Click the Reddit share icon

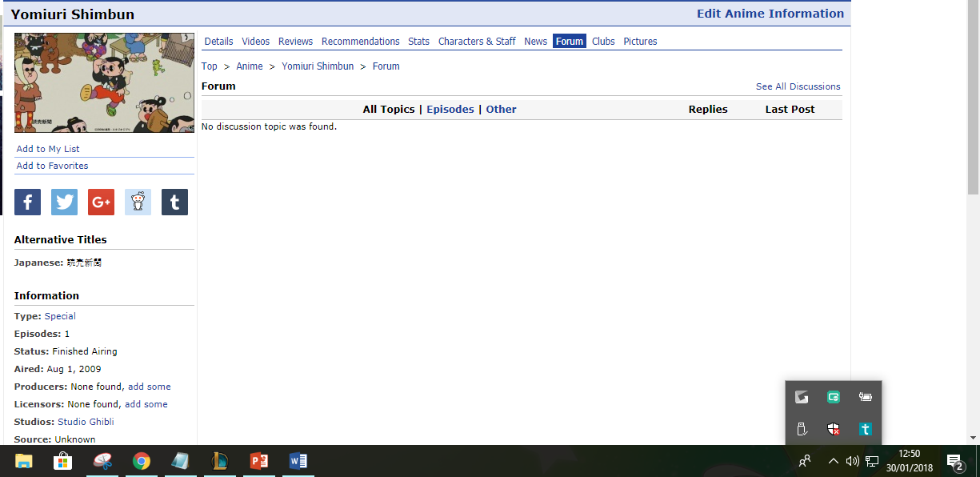tap(138, 202)
